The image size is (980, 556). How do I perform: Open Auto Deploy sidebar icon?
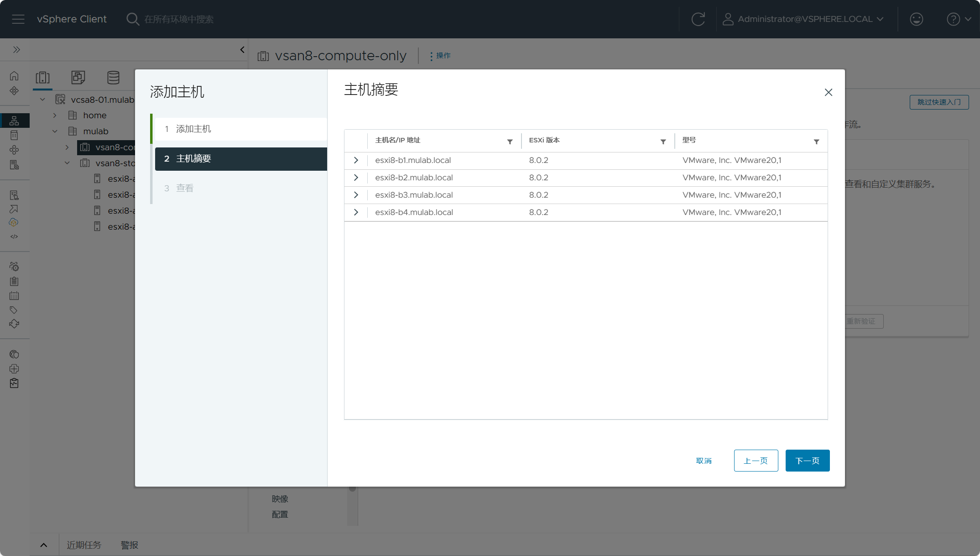click(14, 209)
